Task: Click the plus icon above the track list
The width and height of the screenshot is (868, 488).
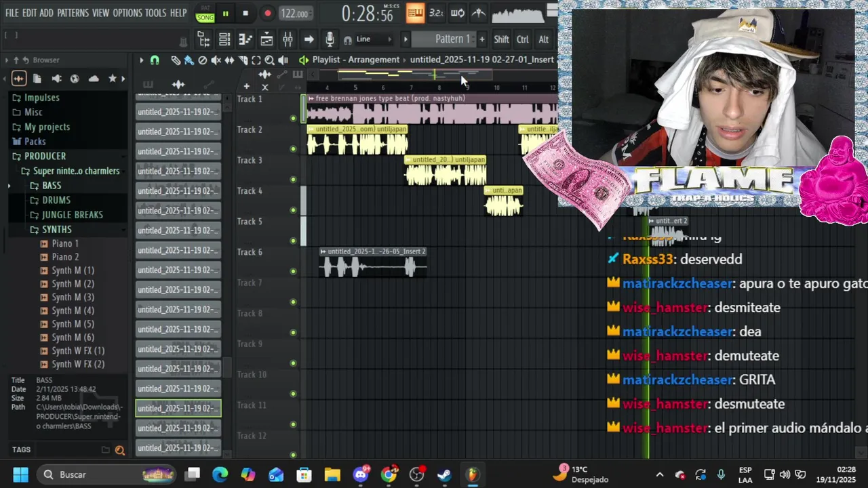Action: tap(246, 87)
